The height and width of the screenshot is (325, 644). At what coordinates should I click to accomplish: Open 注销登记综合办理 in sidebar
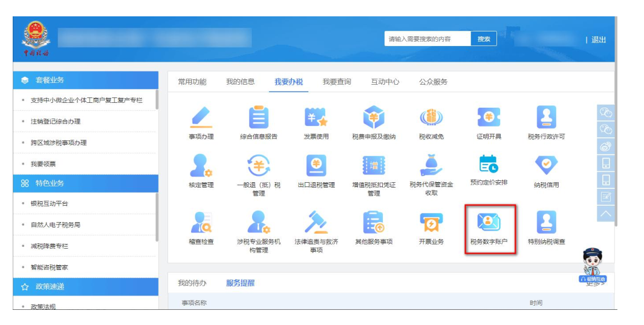pos(56,122)
